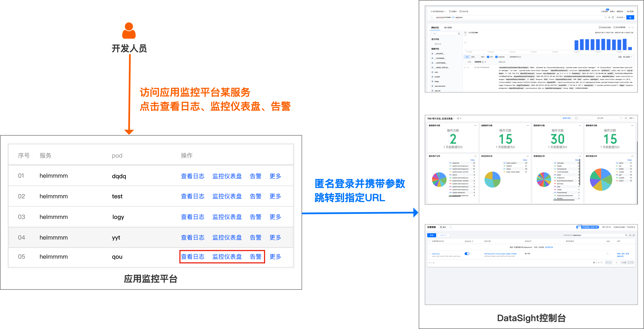Click the histogram collapse icon beside 日志条数
This screenshot has height=329, width=644.
[465, 33]
